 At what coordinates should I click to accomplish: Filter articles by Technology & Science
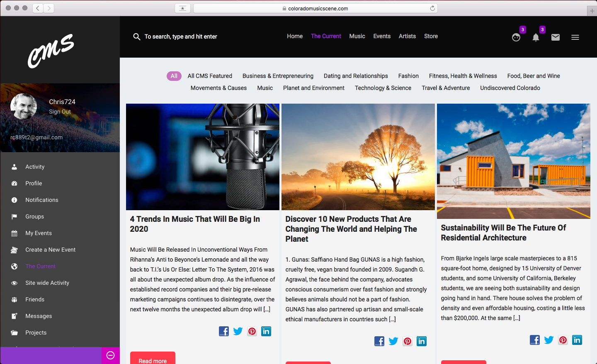point(383,88)
